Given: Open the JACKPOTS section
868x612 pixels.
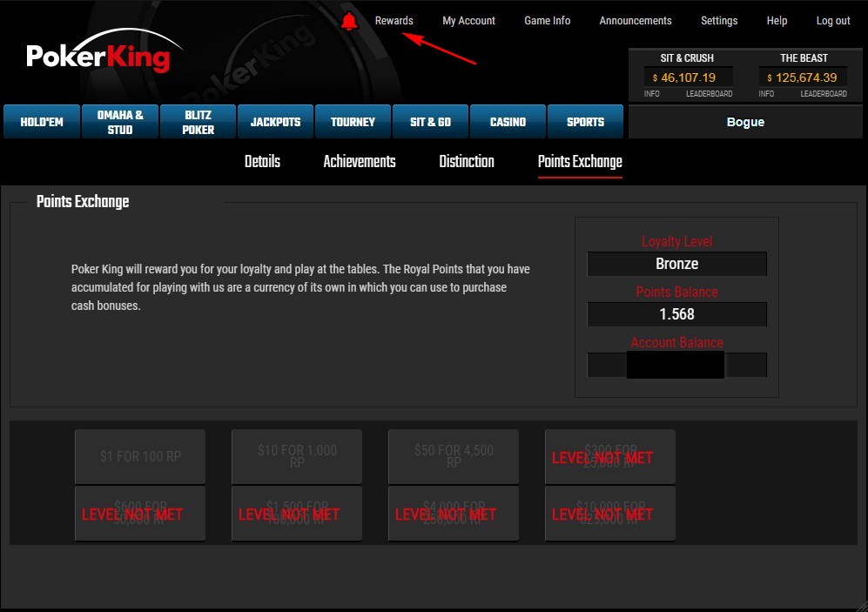Looking at the screenshot, I should [275, 121].
